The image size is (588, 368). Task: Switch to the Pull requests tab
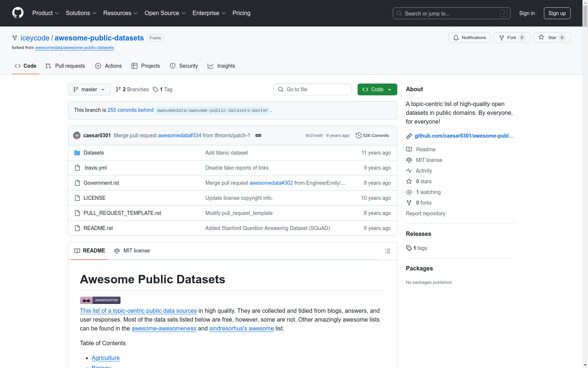click(65, 66)
